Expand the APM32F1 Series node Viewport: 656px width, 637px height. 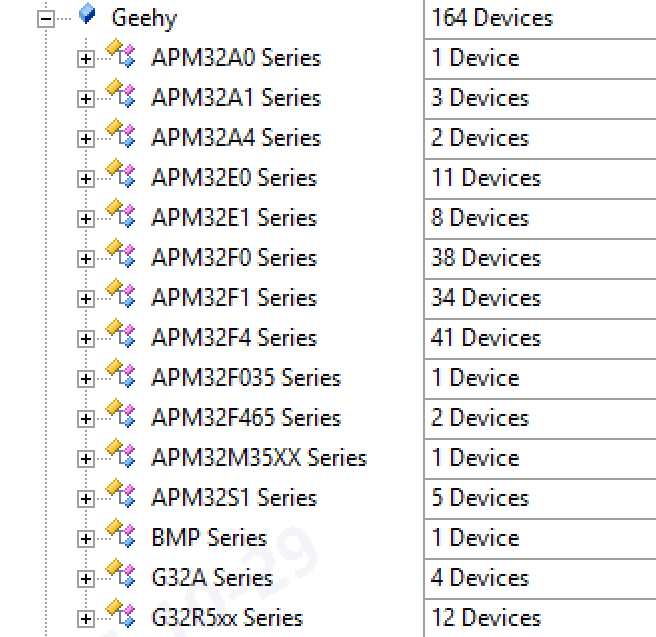(85, 299)
